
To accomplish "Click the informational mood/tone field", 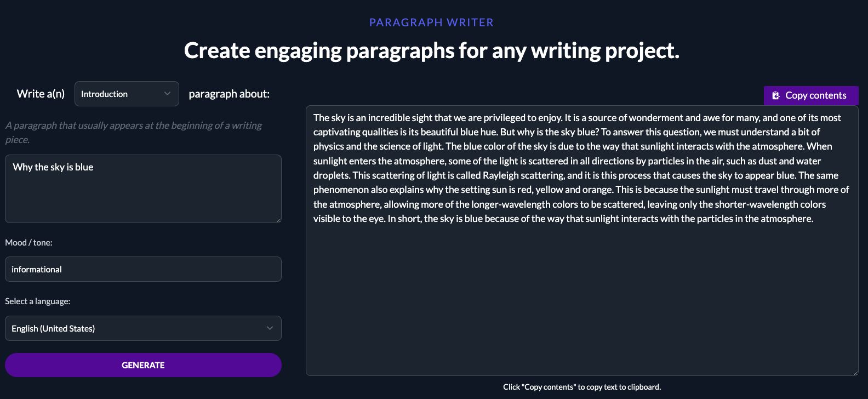I will click(x=142, y=269).
